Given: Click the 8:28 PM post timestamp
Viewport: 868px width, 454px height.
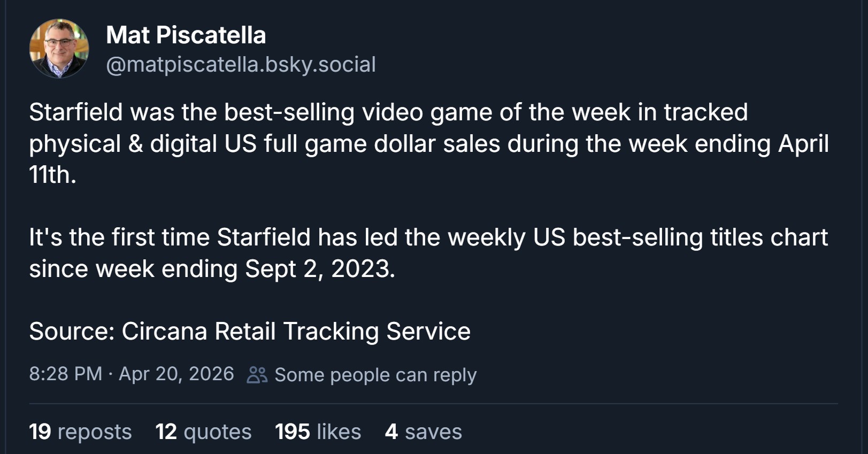Looking at the screenshot, I should click(65, 374).
